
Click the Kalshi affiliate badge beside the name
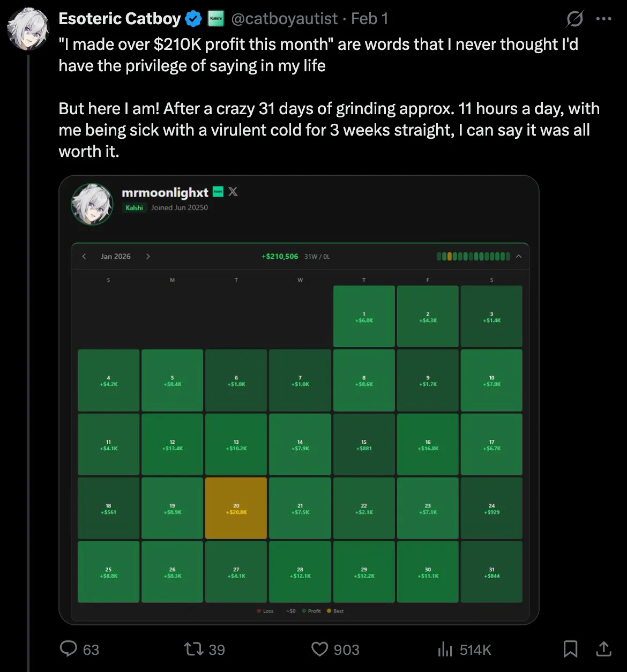(215, 18)
